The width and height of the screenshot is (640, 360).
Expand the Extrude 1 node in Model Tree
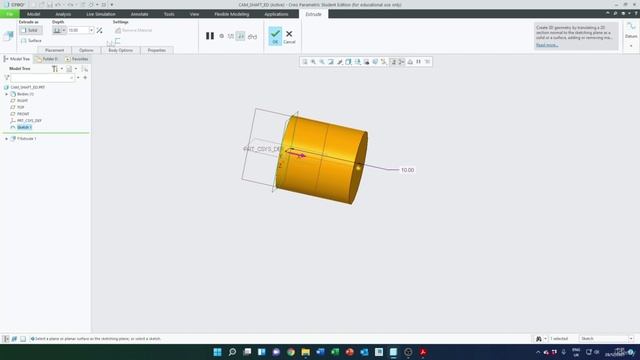click(7, 139)
